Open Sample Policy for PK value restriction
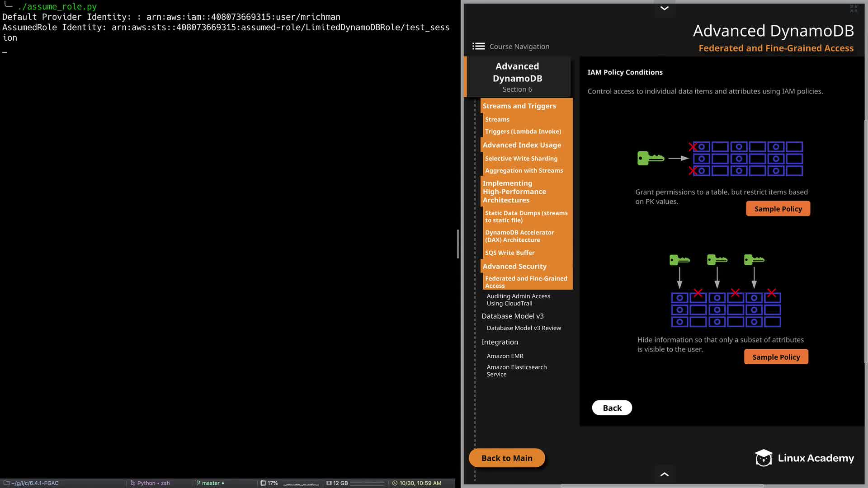Image resolution: width=868 pixels, height=488 pixels. (778, 209)
